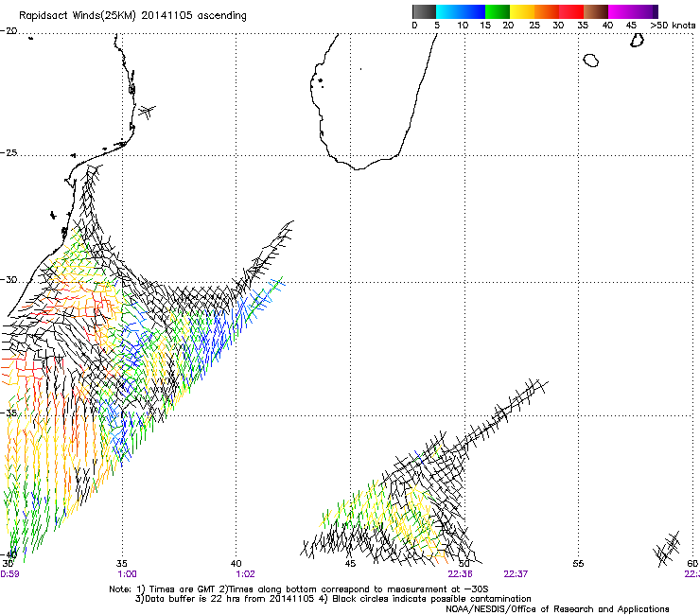700x615 pixels.
Task: Click the 'Data buffer is 22 hrs' note line
Action: (333, 599)
